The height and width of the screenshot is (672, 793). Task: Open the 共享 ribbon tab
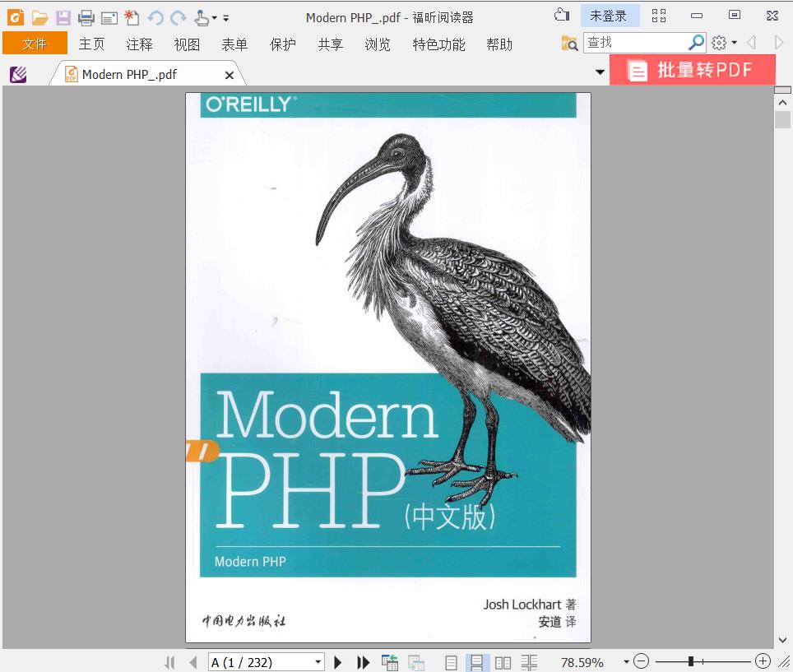331,44
